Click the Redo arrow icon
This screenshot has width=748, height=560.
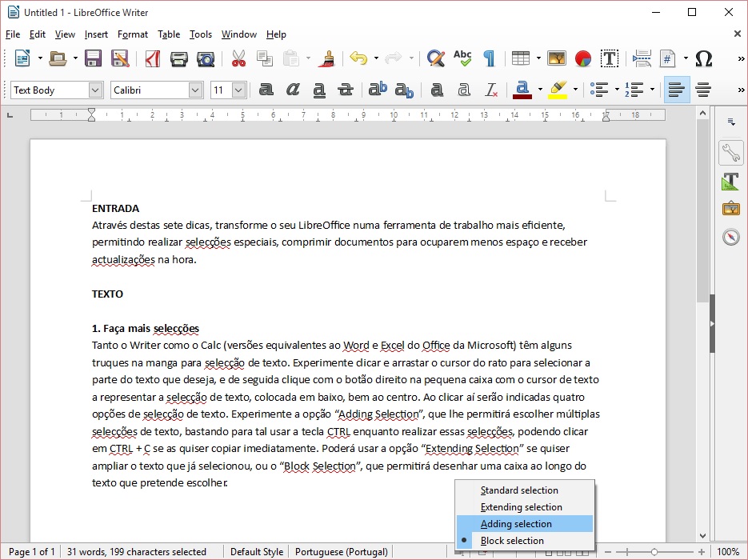pos(394,58)
